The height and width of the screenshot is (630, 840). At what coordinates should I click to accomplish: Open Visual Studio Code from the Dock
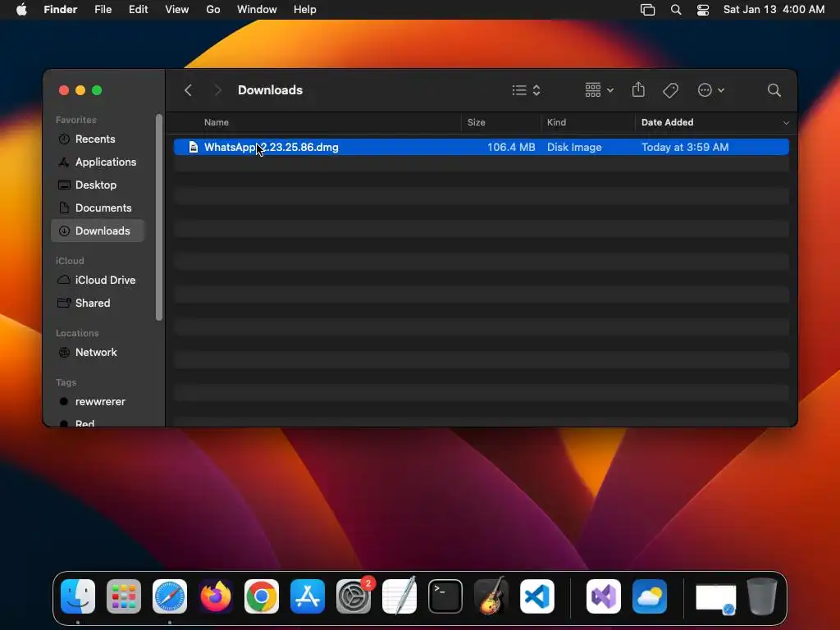point(537,596)
